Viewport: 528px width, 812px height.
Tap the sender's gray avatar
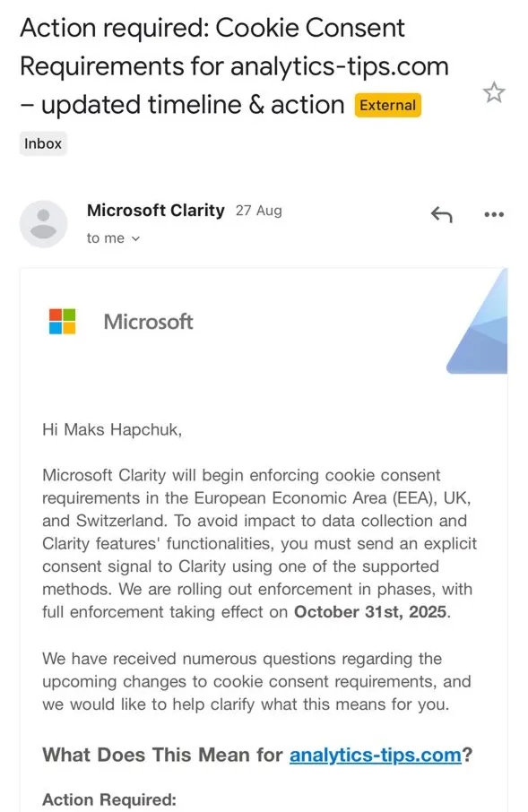[x=44, y=224]
